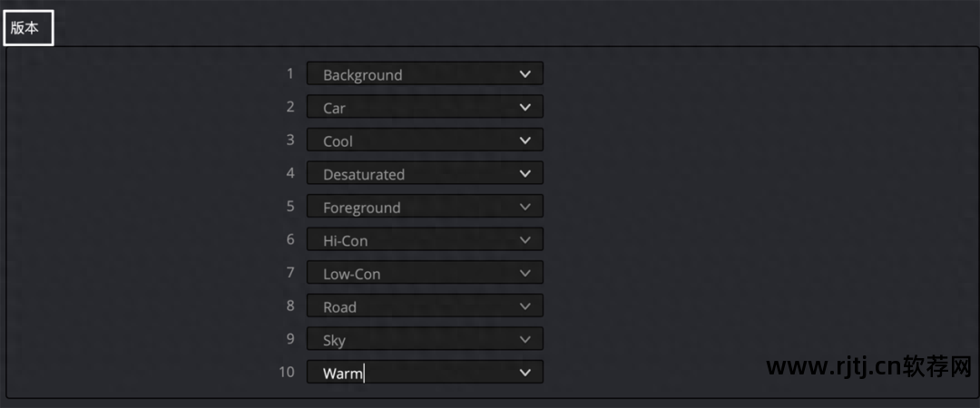The image size is (980, 408).
Task: Expand the Car version chevron
Action: pyautogui.click(x=524, y=107)
